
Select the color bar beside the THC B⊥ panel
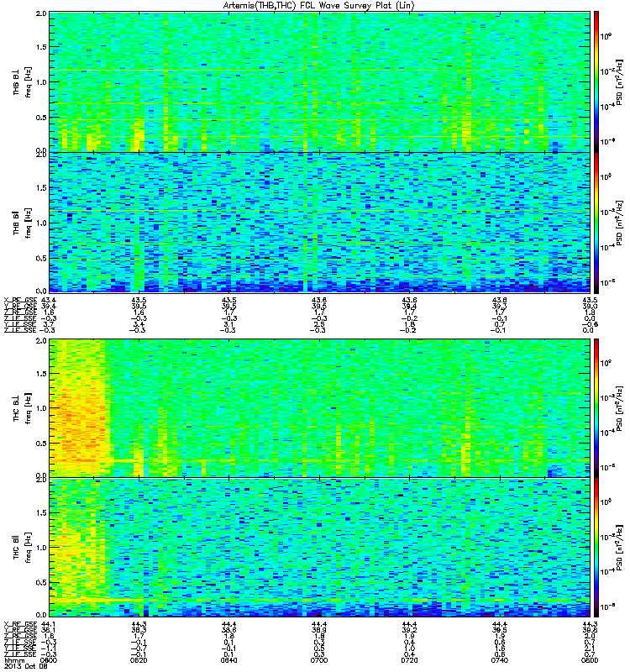pyautogui.click(x=596, y=408)
